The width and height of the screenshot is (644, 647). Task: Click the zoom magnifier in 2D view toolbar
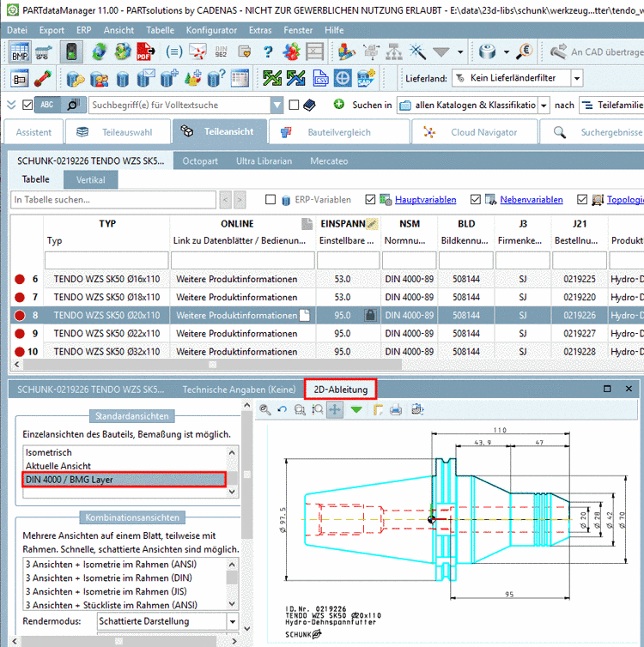coord(265,410)
